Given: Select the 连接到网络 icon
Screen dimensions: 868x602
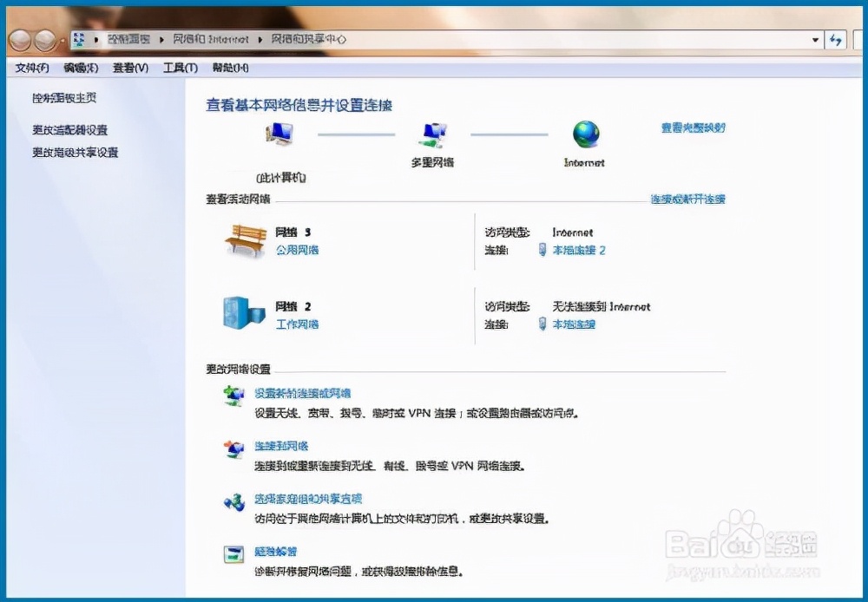Looking at the screenshot, I should coord(233,448).
